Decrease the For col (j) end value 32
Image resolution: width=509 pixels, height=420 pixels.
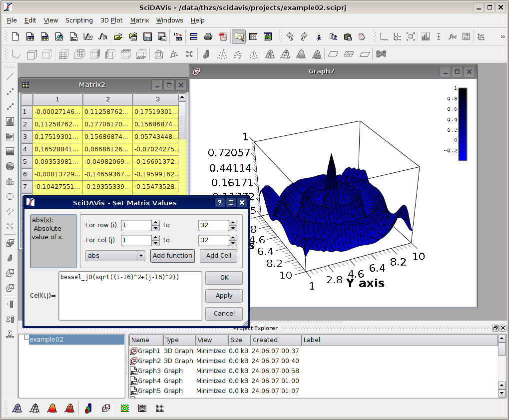click(233, 243)
